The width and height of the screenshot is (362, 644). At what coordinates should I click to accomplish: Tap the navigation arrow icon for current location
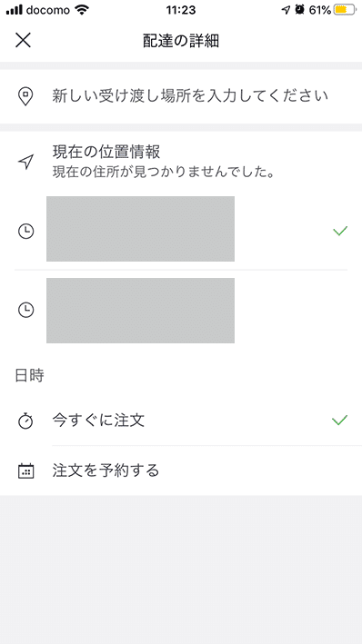(25, 162)
